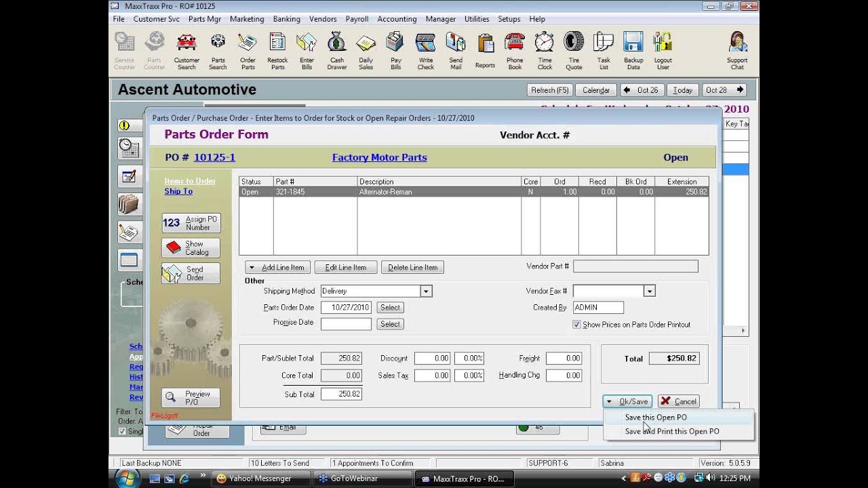Open the Time Clock tool
This screenshot has width=868, height=488.
point(545,51)
